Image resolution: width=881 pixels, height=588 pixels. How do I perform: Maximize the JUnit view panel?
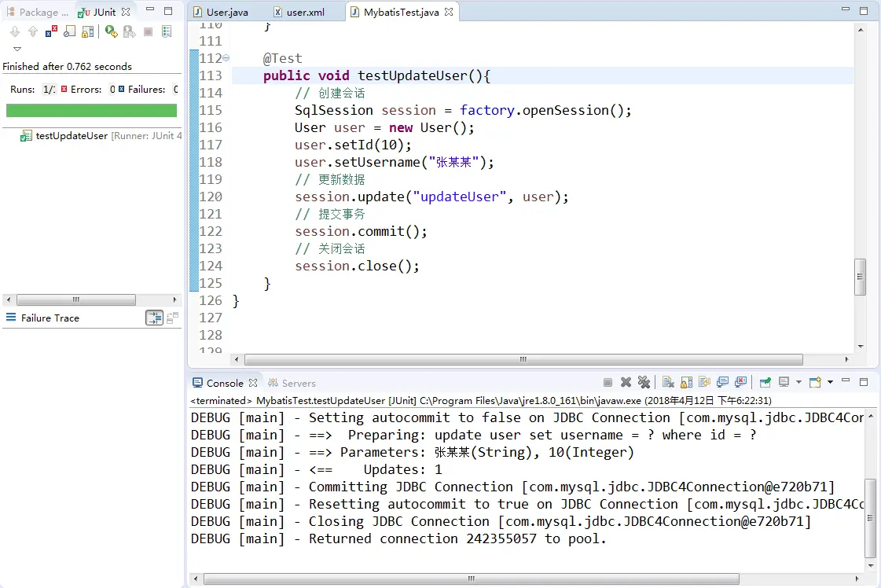(x=168, y=11)
